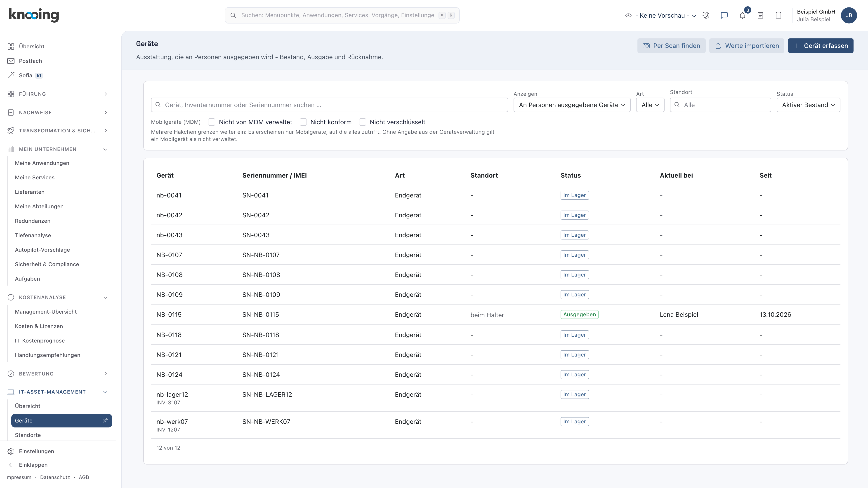Image resolution: width=868 pixels, height=488 pixels.
Task: Click the knooing logo
Action: coord(34,15)
